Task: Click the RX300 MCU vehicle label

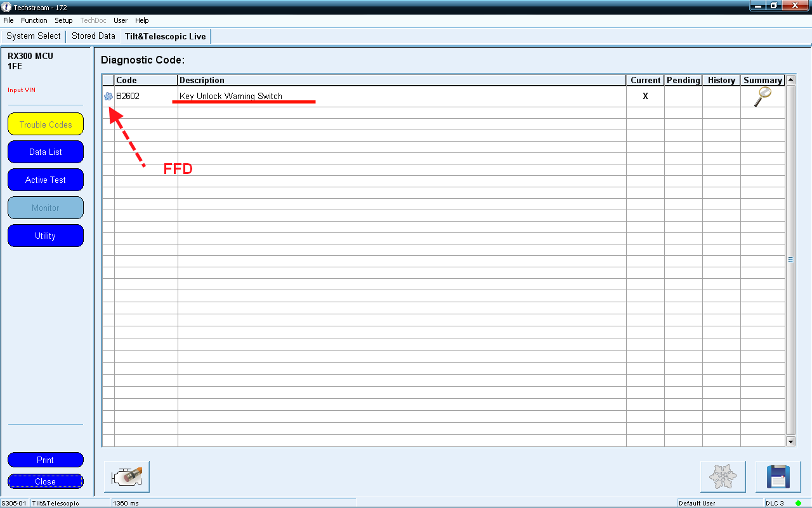Action: coord(30,56)
